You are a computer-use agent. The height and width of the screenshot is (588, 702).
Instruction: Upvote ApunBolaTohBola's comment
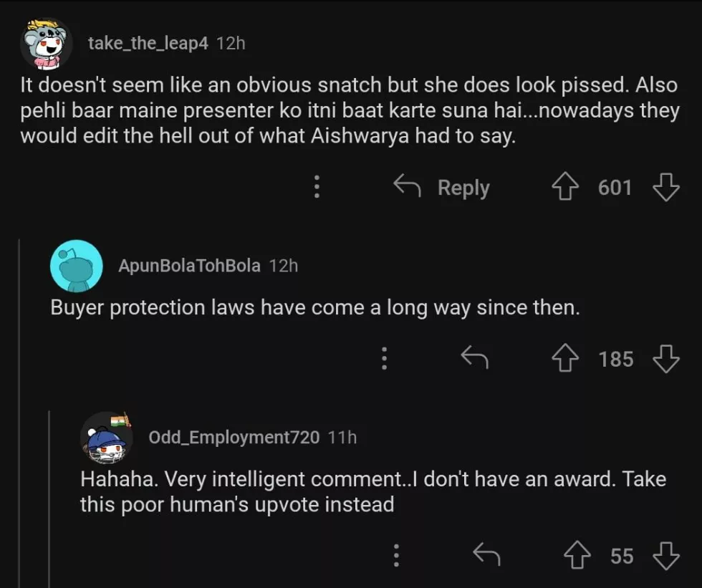pos(565,358)
